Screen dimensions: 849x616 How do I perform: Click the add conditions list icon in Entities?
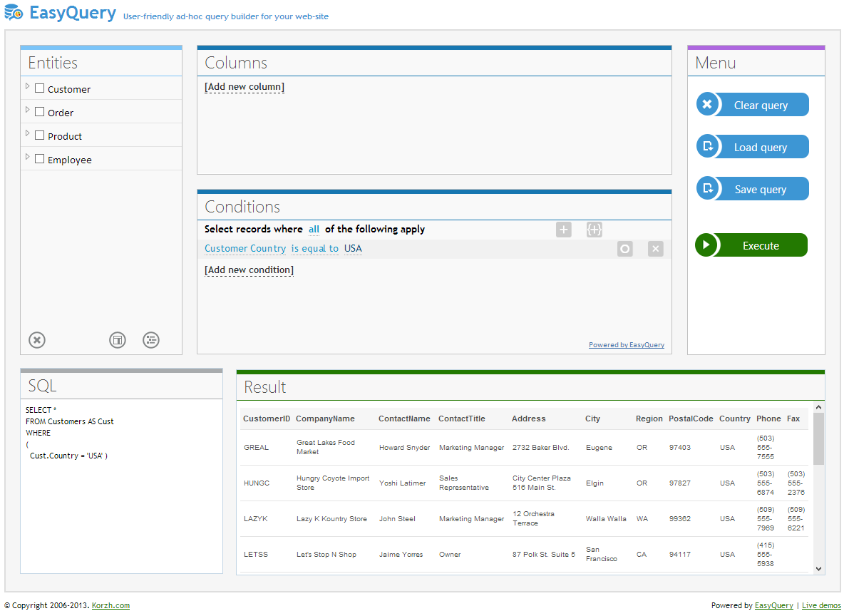tap(150, 340)
